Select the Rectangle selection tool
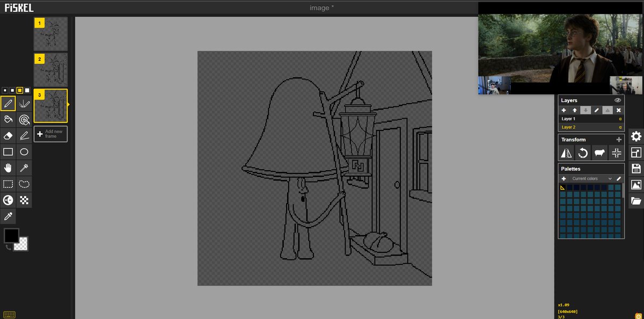 click(8, 184)
